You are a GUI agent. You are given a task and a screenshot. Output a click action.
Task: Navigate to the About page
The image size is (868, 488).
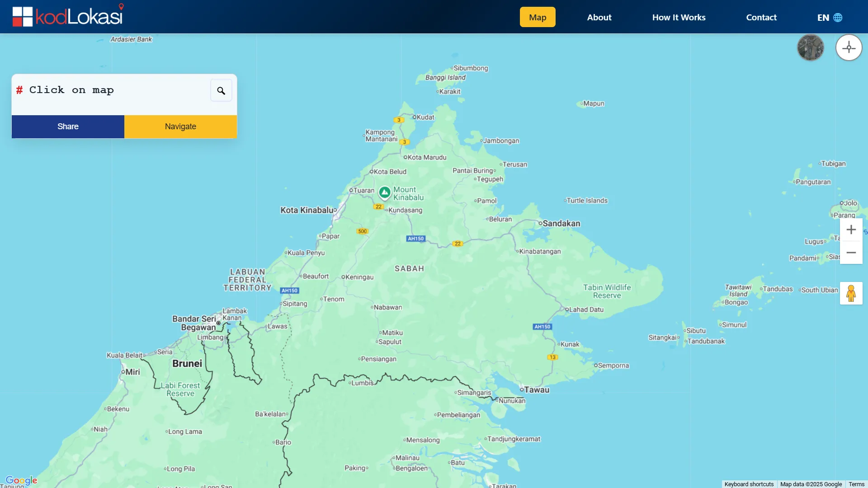(599, 17)
